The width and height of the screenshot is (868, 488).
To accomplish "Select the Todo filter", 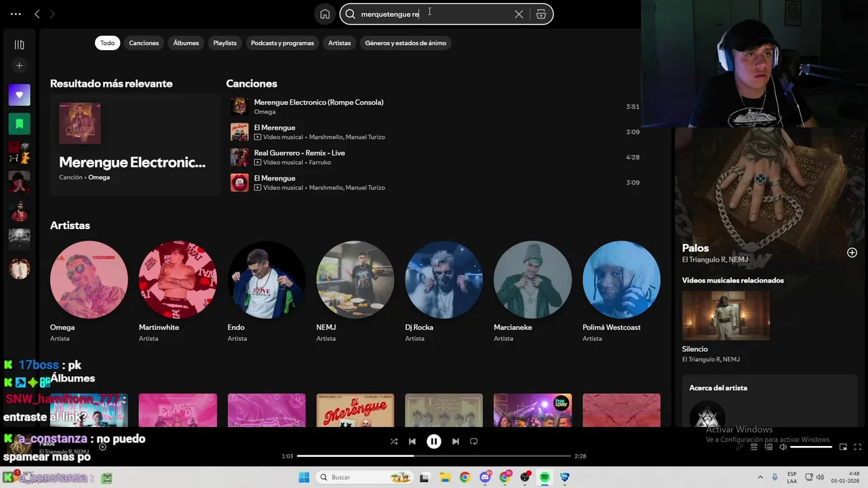I will tap(108, 43).
